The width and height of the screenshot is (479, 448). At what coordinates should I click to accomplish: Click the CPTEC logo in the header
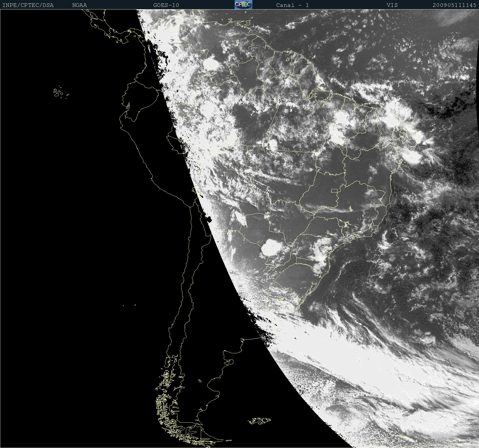(243, 5)
